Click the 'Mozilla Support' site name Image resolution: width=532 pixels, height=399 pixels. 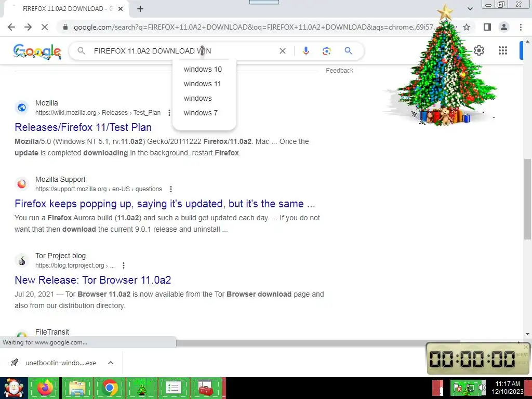pyautogui.click(x=60, y=179)
